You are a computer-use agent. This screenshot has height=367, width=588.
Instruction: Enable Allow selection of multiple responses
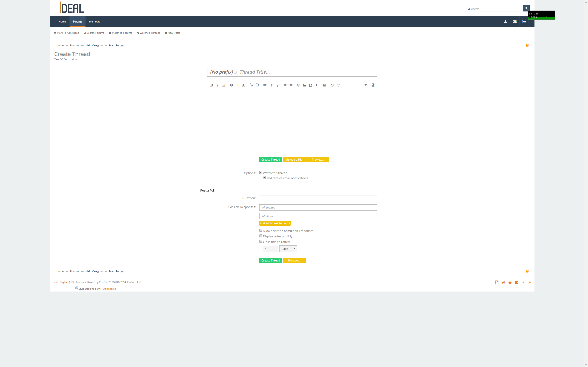coord(261,230)
